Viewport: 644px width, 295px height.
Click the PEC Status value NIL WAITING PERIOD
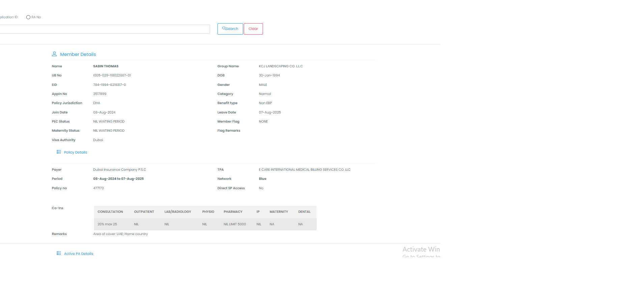[x=109, y=122]
